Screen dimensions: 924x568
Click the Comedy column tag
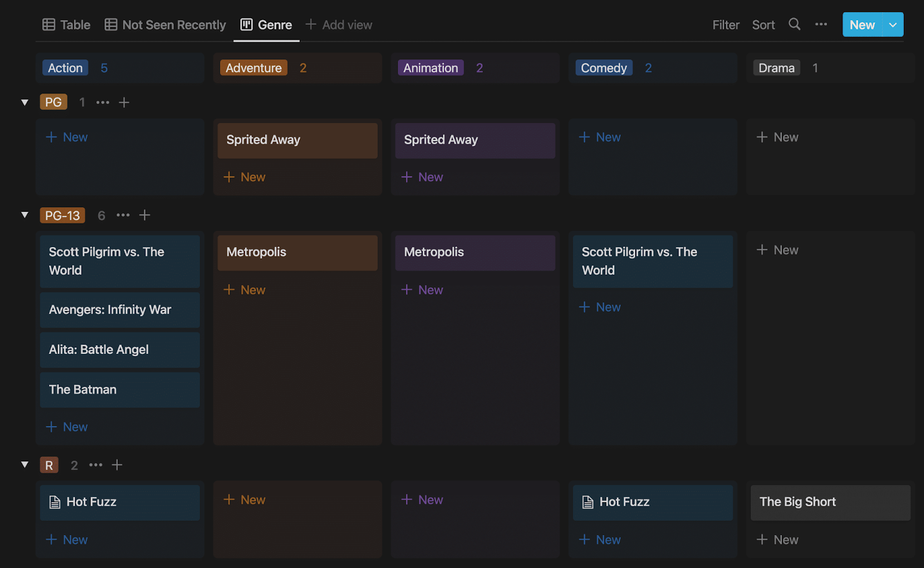[603, 68]
